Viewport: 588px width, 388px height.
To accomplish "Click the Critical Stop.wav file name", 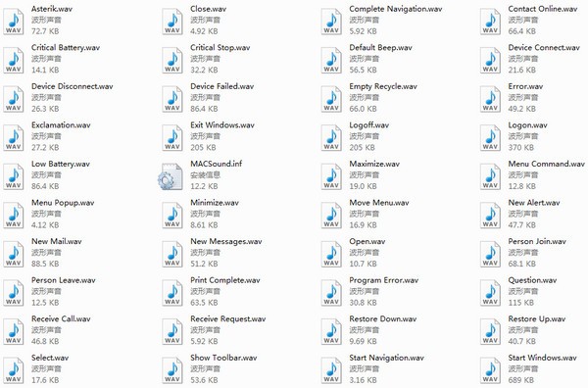I will pyautogui.click(x=220, y=48).
